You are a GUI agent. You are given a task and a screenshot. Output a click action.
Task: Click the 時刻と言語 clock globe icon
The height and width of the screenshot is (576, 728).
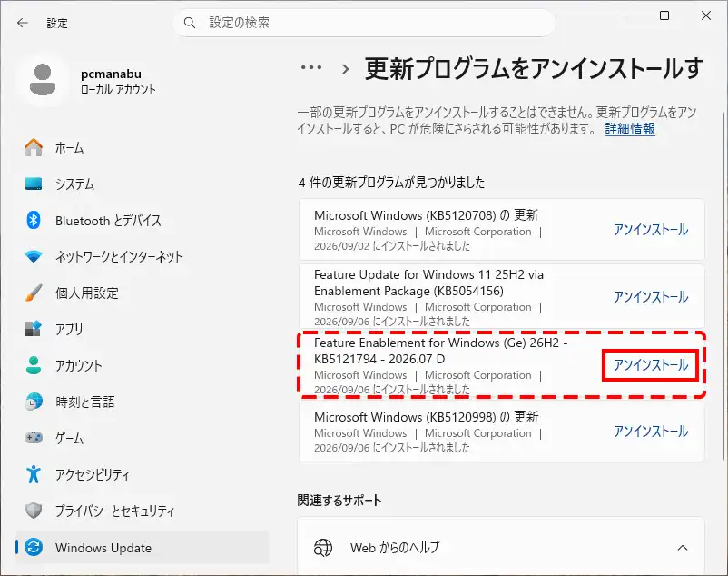tap(34, 402)
